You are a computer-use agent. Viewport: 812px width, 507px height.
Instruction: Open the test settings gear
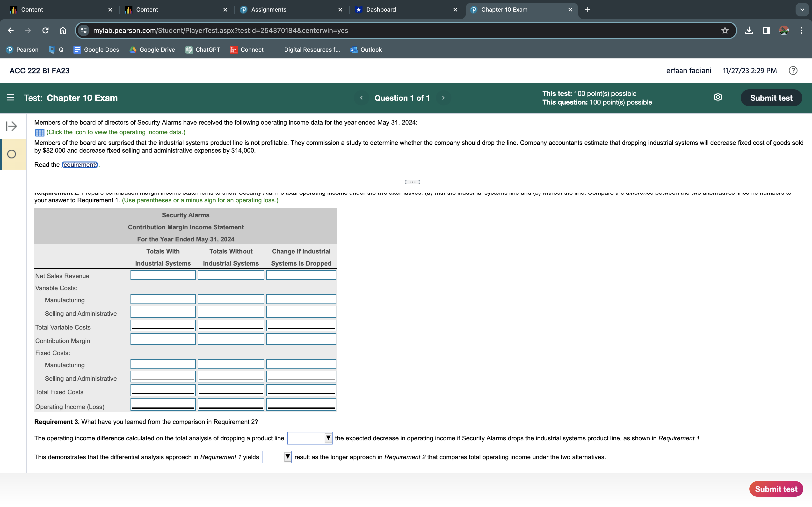tap(718, 98)
